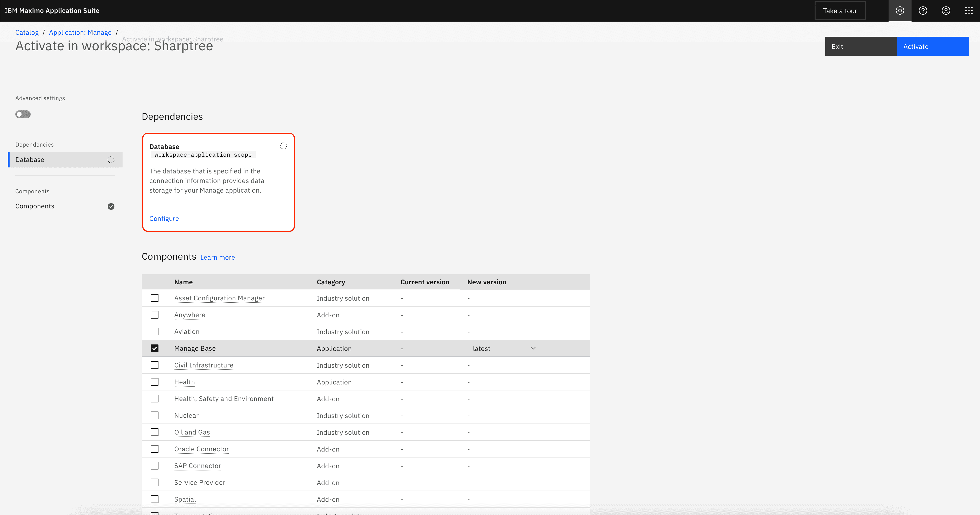The width and height of the screenshot is (980, 515).
Task: Check the Anywhere component checkbox
Action: coord(154,315)
